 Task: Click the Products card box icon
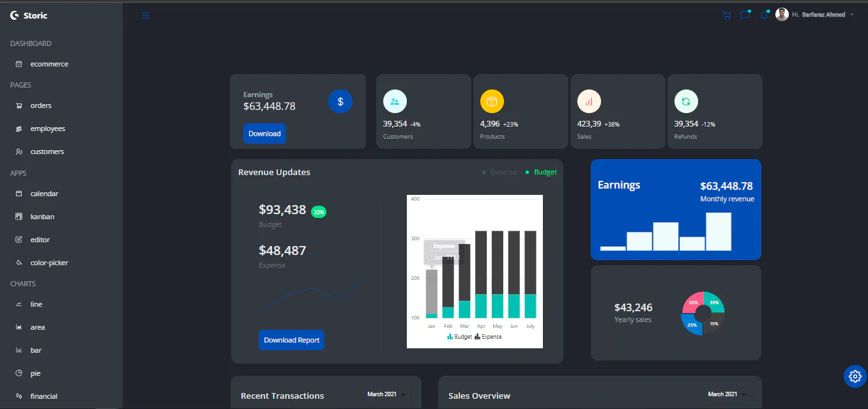tap(492, 101)
